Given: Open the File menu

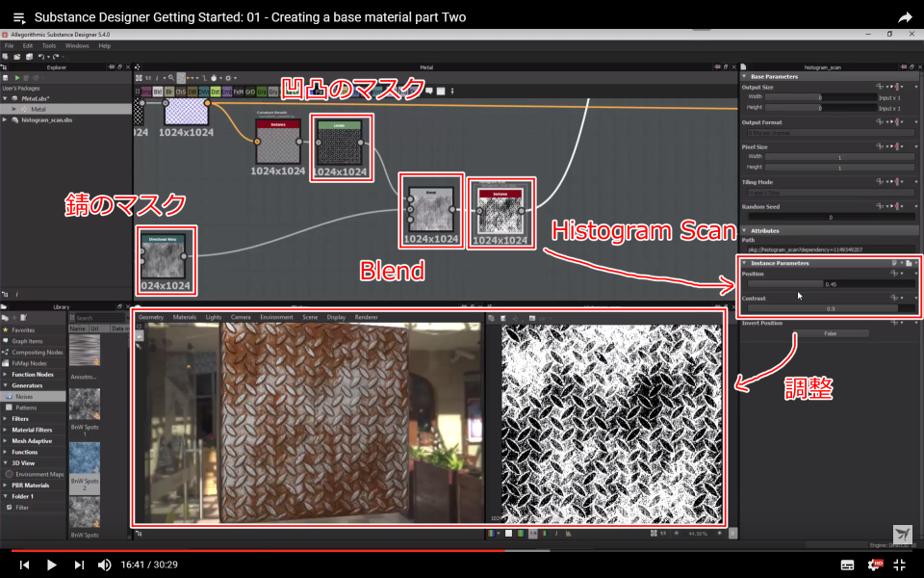Looking at the screenshot, I should click(x=9, y=45).
